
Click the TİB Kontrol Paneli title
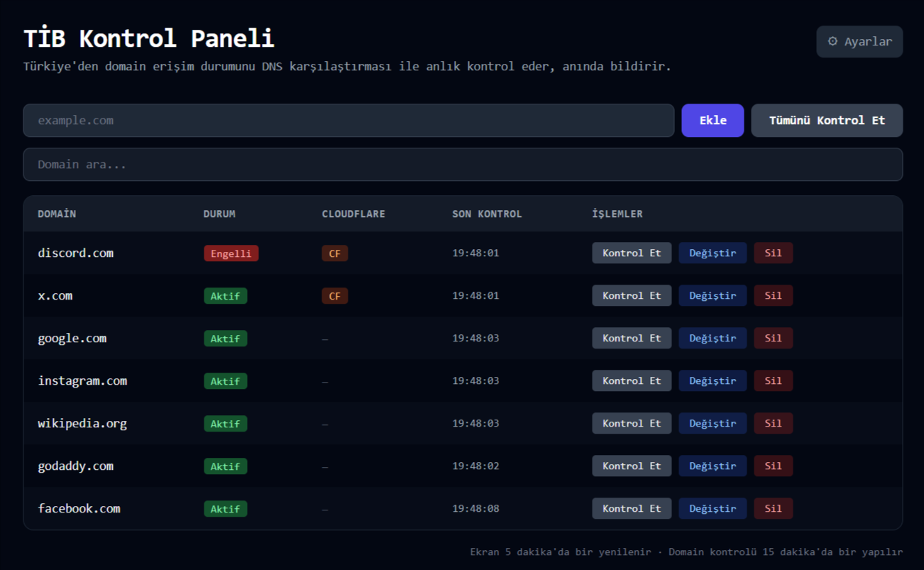(x=148, y=38)
